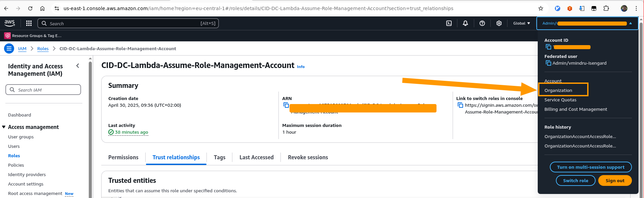Open Roles in side navigation
Viewport: 644px width, 198px height.
[x=14, y=156]
